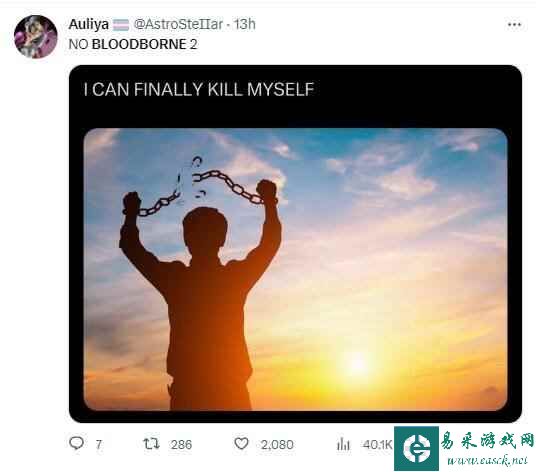The height and width of the screenshot is (472, 536).
Task: Open the broken chains sunset image
Action: pos(295,269)
